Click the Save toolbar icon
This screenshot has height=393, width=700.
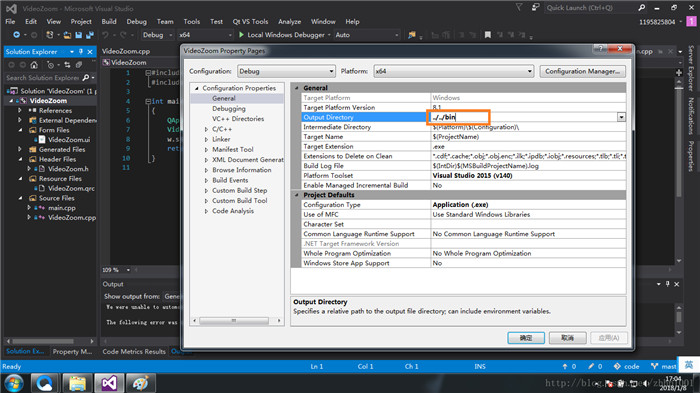pyautogui.click(x=79, y=35)
